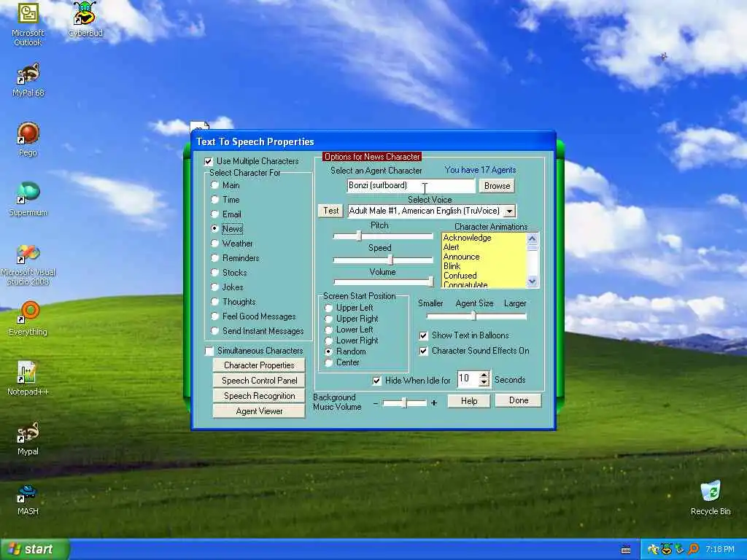Set start position to Upper Right
Screen dimensions: 747x560
(x=329, y=319)
